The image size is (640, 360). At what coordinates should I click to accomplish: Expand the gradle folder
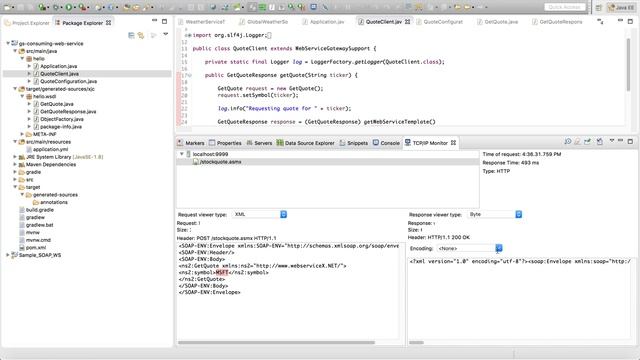tap(15, 172)
